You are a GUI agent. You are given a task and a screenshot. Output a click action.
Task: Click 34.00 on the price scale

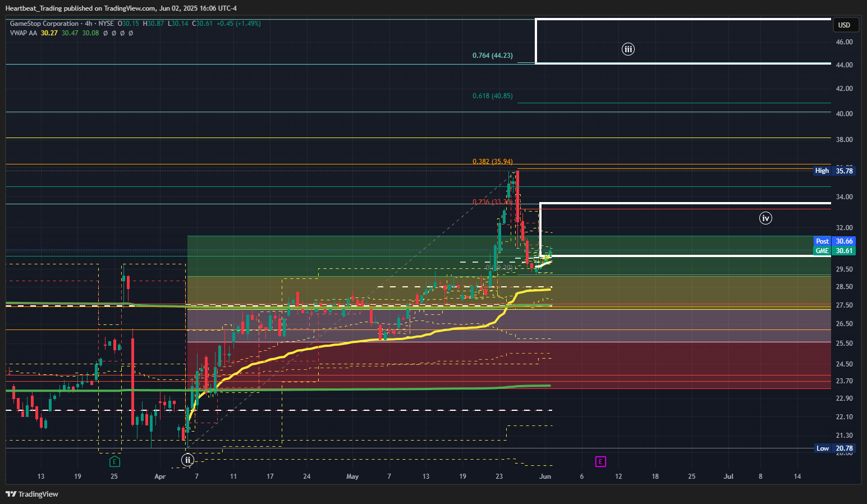pos(844,197)
